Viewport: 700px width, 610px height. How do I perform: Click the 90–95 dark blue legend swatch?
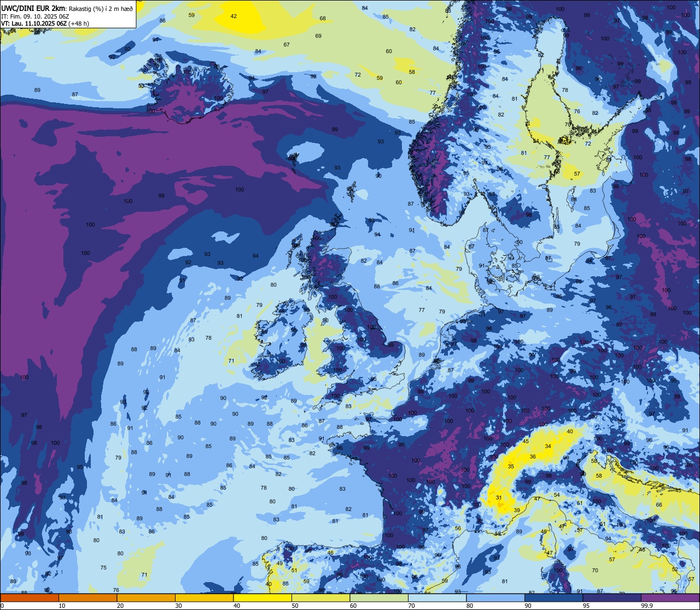[x=553, y=597]
